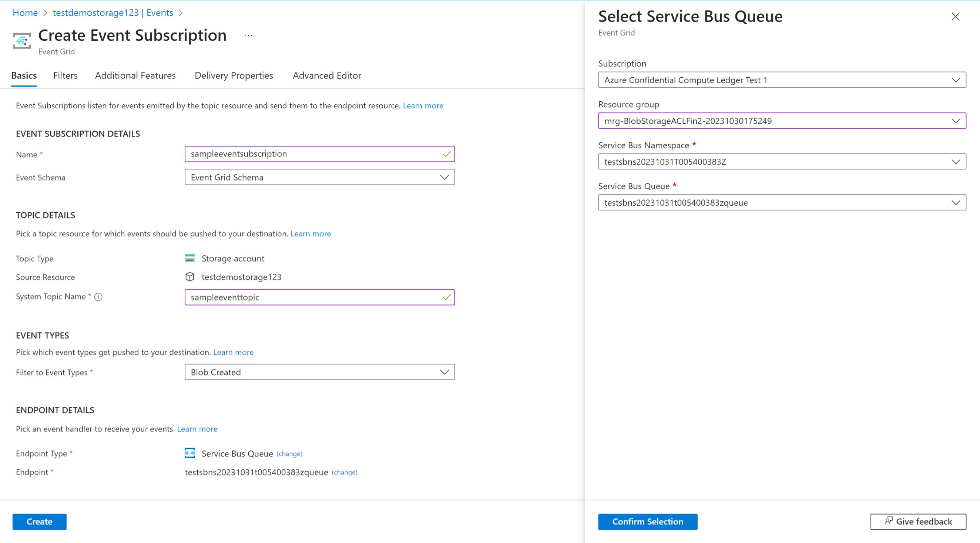980x543 pixels.
Task: Click the Confirm Selection button
Action: pos(648,521)
